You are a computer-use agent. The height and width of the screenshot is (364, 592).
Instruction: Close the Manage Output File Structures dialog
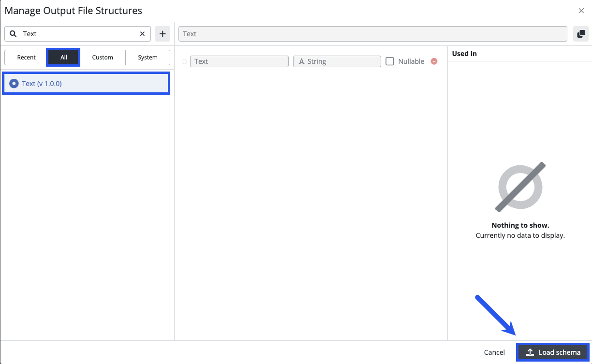click(x=581, y=11)
